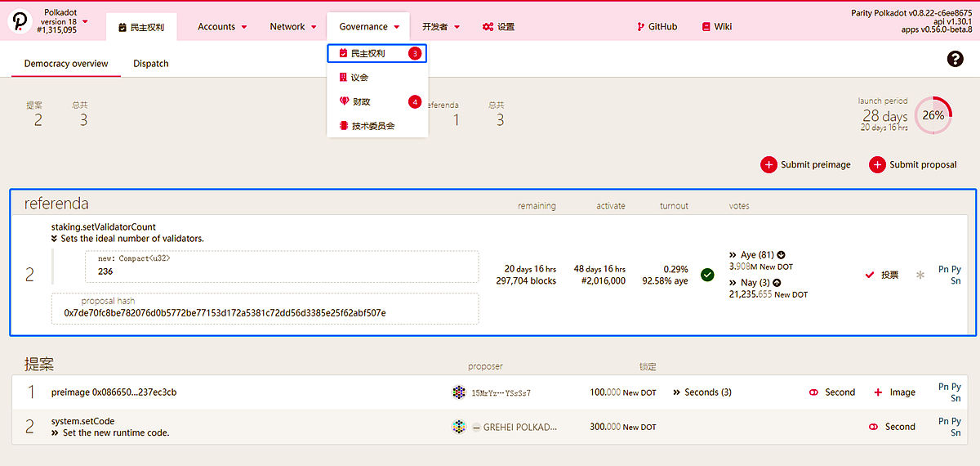
Task: Click the 设置 gears icon
Action: click(x=488, y=27)
